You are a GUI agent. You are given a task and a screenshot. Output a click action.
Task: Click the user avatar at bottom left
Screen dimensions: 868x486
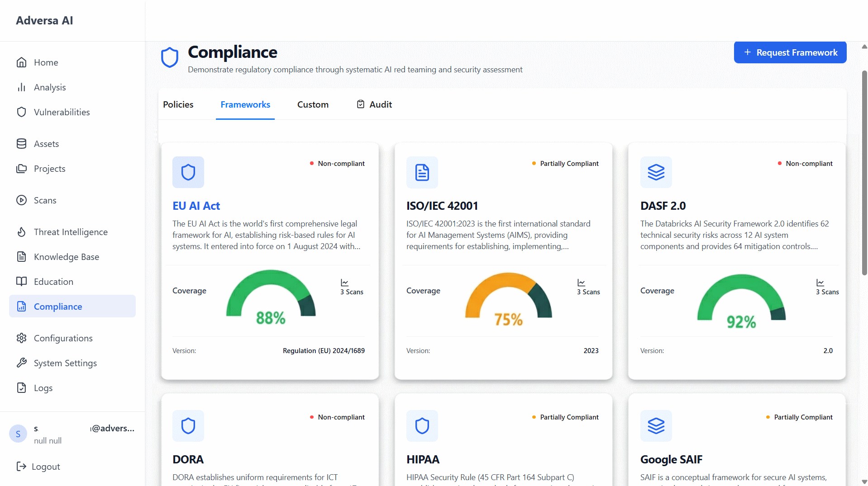tap(18, 434)
